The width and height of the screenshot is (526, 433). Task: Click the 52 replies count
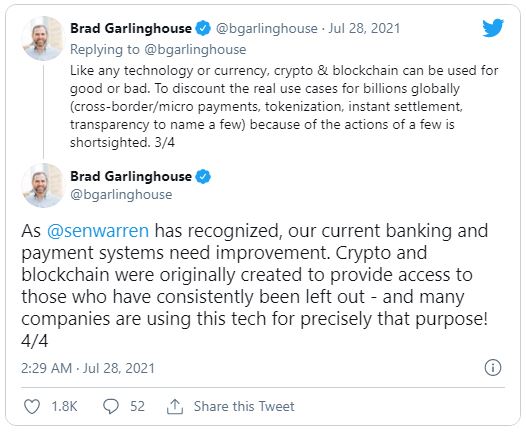[x=137, y=407]
